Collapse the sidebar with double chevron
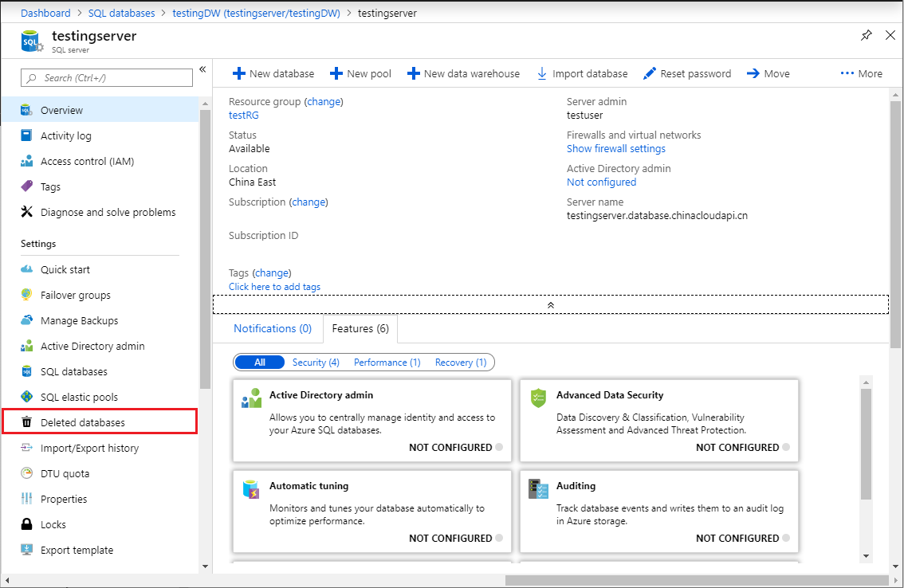 [x=202, y=69]
